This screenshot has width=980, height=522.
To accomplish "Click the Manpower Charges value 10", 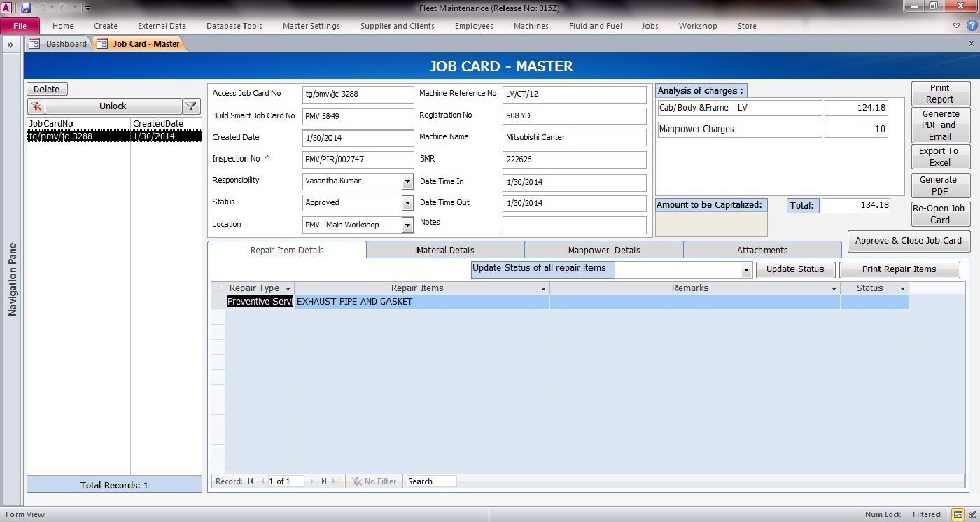I will pyautogui.click(x=856, y=129).
